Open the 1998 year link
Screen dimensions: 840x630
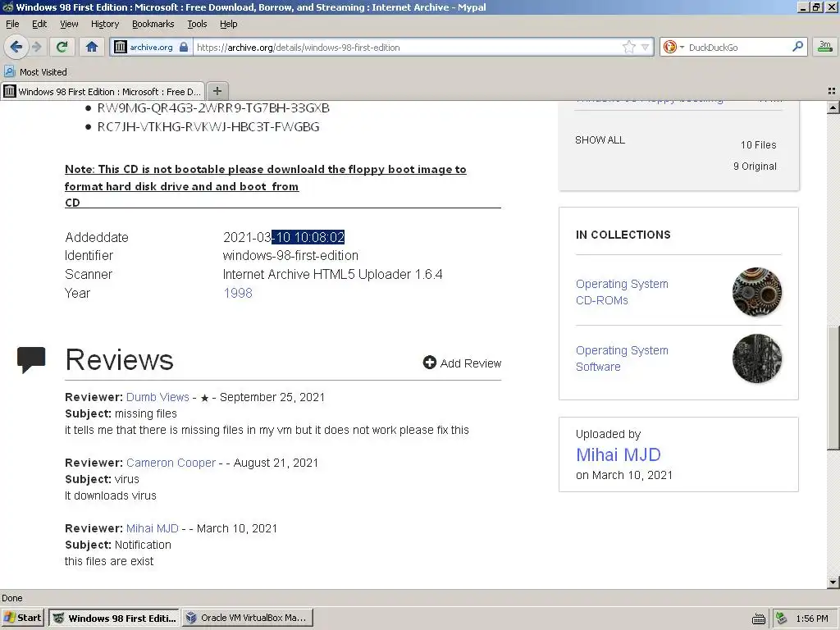(238, 293)
